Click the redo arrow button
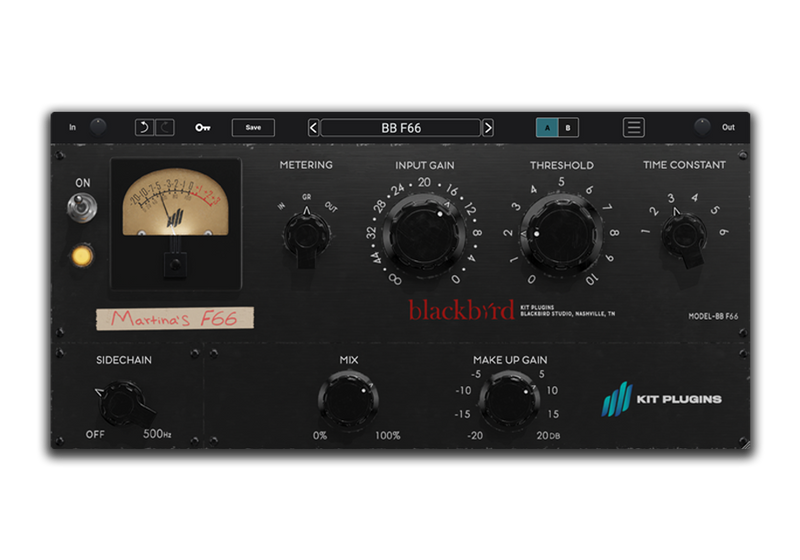The height and width of the screenshot is (560, 800). [x=165, y=128]
